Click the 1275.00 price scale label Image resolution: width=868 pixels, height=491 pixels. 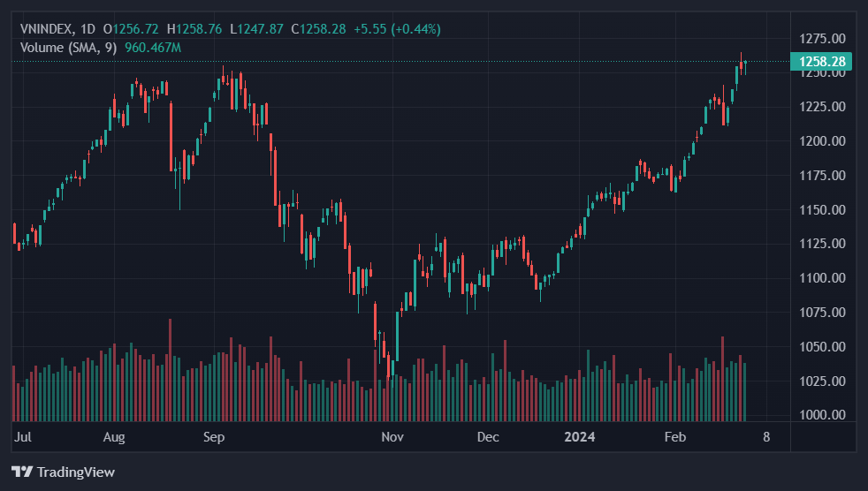[x=823, y=39]
